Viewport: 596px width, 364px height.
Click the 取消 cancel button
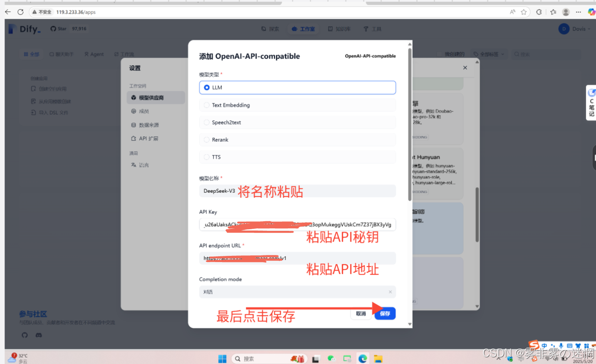[361, 314]
